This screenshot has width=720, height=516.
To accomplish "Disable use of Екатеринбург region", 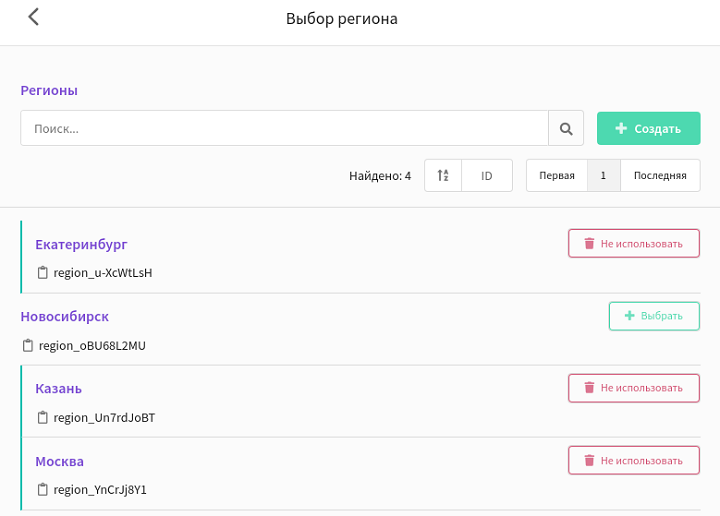I will pyautogui.click(x=634, y=243).
